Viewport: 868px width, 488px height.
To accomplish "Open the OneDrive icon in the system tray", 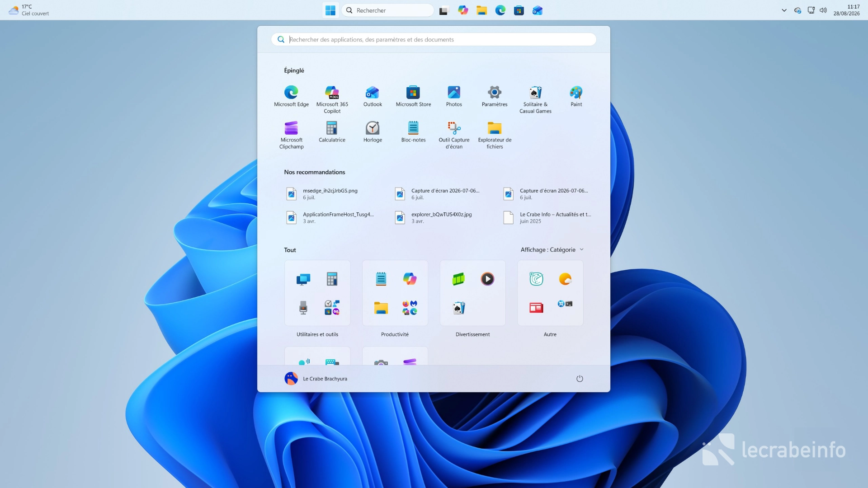I will (798, 10).
